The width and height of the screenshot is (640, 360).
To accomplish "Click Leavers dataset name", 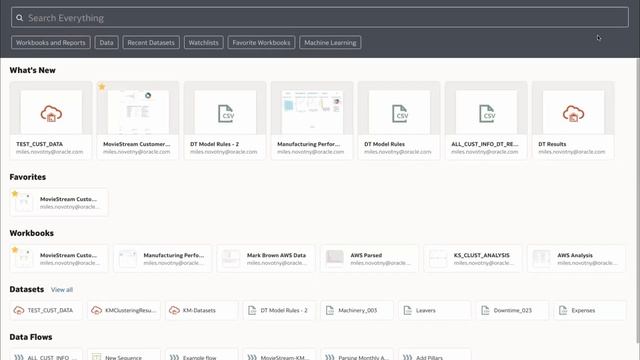I will pyautogui.click(x=426, y=310).
